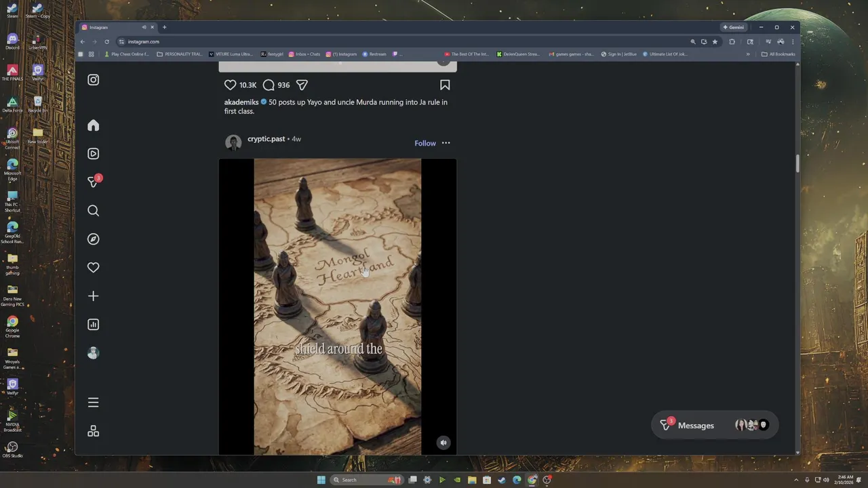Viewport: 868px width, 488px height.
Task: Open Chrome zoom magnifier in address bar
Action: pyautogui.click(x=692, y=41)
